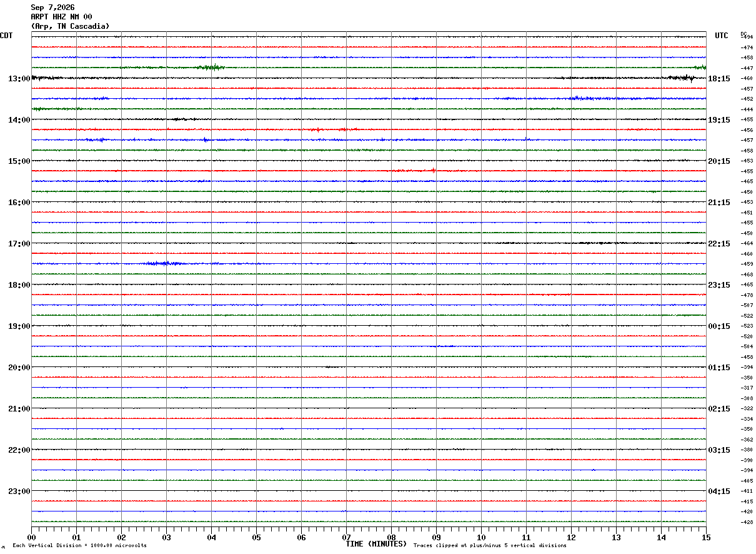
Task: Select the DC offset column header
Action: point(744,34)
